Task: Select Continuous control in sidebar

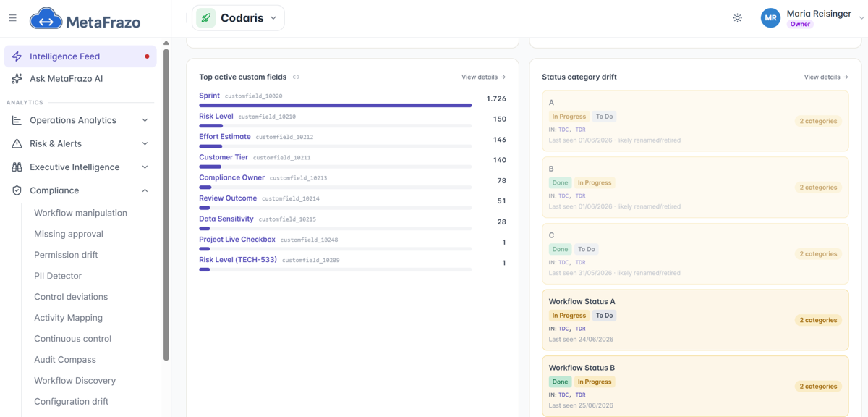Action: tap(73, 339)
